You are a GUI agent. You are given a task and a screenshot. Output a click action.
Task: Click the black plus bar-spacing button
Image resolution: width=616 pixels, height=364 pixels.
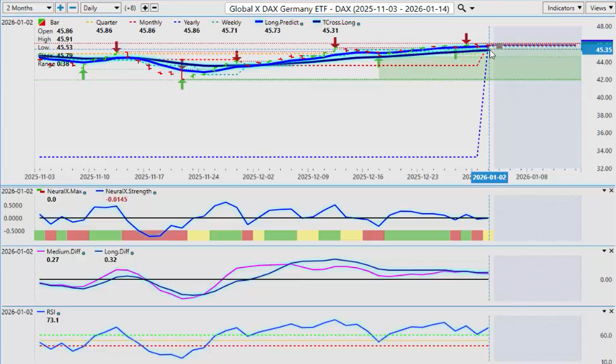tap(145, 8)
